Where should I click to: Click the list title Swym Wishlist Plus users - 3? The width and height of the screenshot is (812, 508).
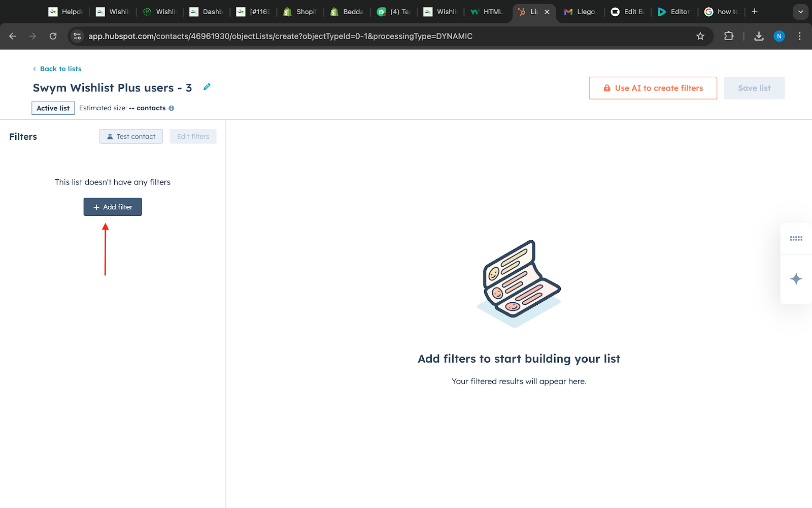pos(112,88)
